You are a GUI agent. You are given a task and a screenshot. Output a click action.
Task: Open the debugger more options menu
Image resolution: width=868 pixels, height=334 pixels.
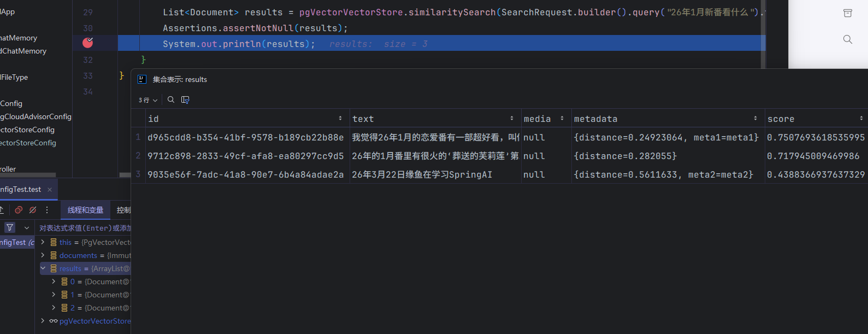(47, 210)
